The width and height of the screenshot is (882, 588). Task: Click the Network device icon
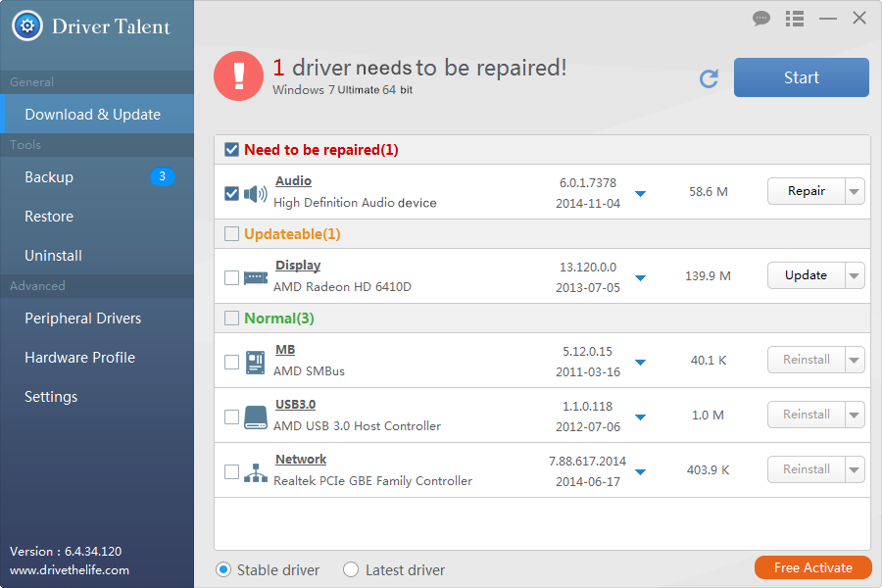coord(256,472)
